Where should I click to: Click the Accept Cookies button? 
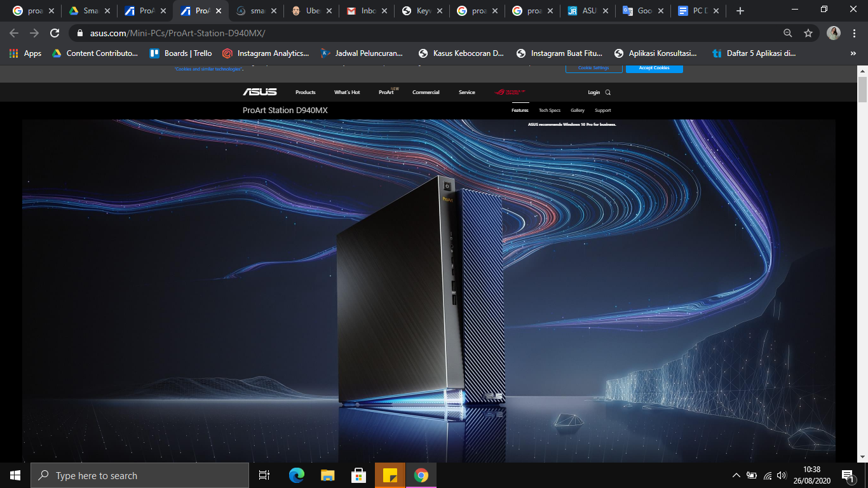654,68
